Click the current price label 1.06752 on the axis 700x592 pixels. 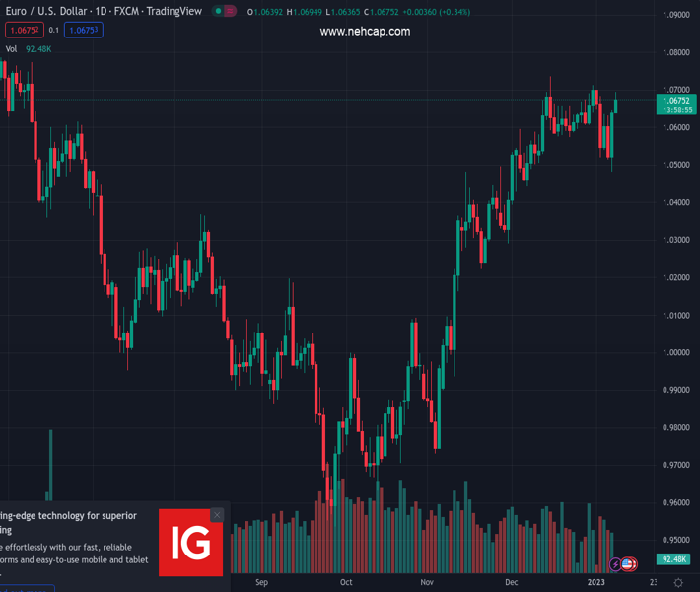pyautogui.click(x=675, y=101)
